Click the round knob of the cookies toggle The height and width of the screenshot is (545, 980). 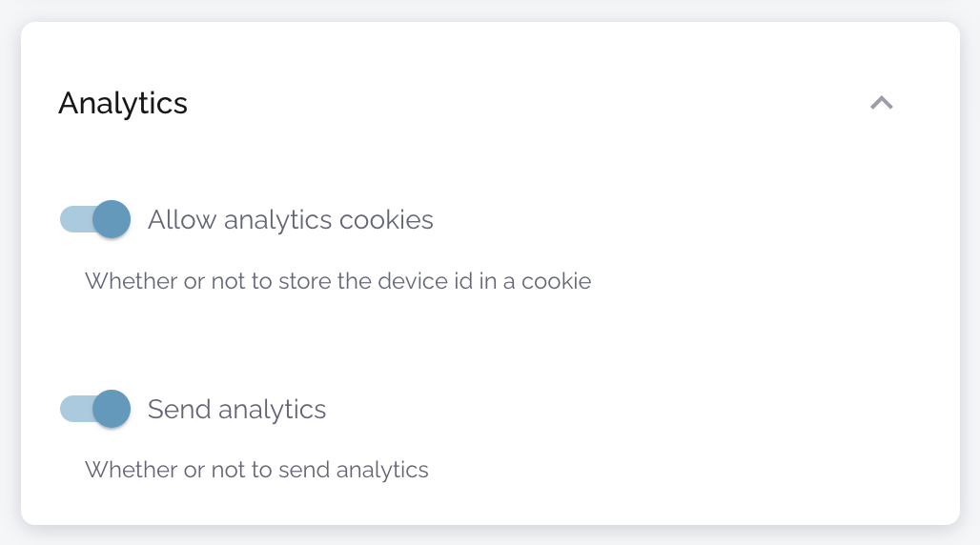pos(112,219)
